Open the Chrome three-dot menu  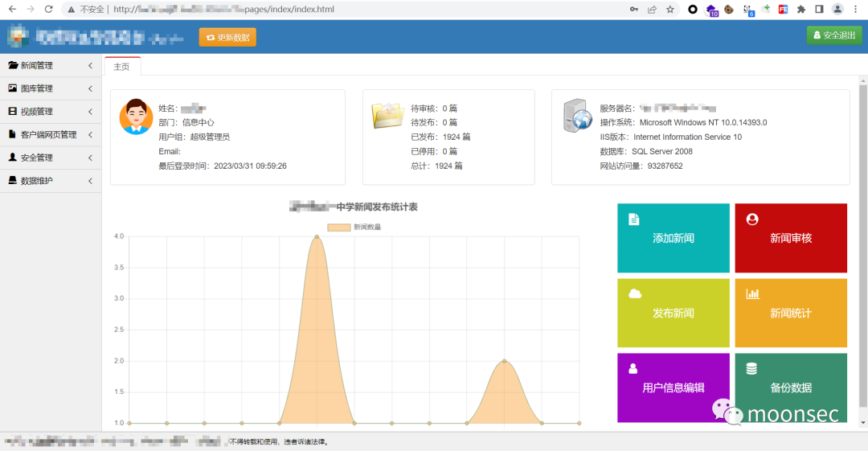click(855, 10)
